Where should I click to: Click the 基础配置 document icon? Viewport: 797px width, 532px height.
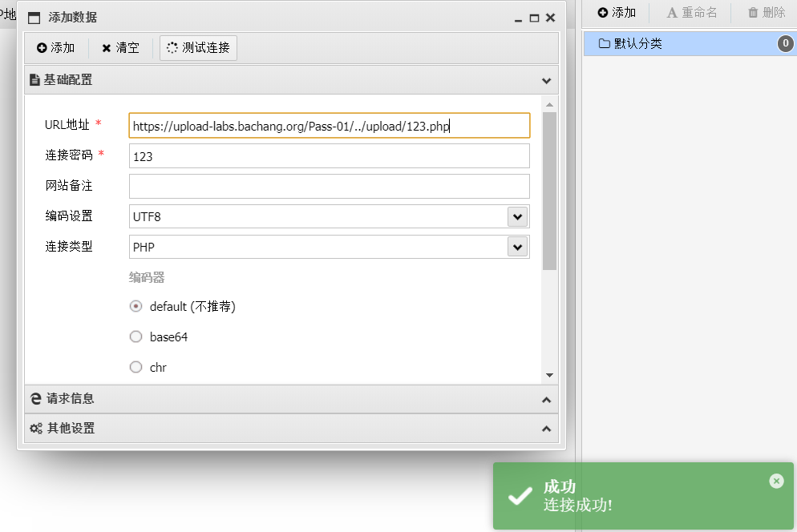click(34, 80)
